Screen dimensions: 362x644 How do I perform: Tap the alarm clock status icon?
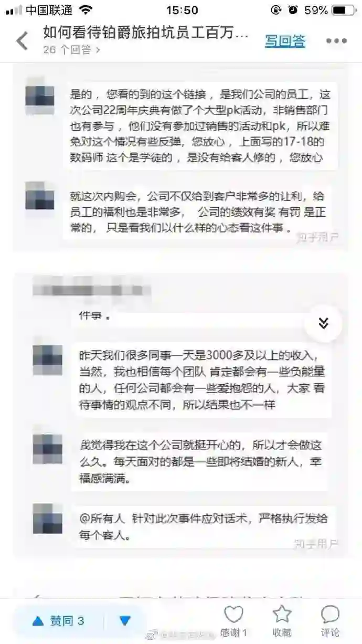293,10
